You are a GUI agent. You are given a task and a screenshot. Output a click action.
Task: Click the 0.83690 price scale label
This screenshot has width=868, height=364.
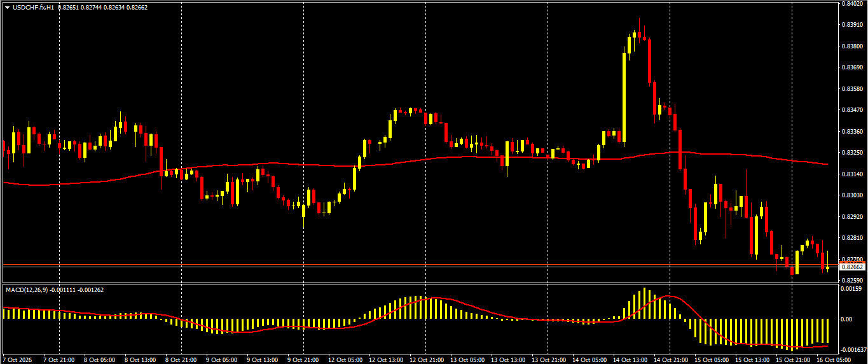coord(851,67)
